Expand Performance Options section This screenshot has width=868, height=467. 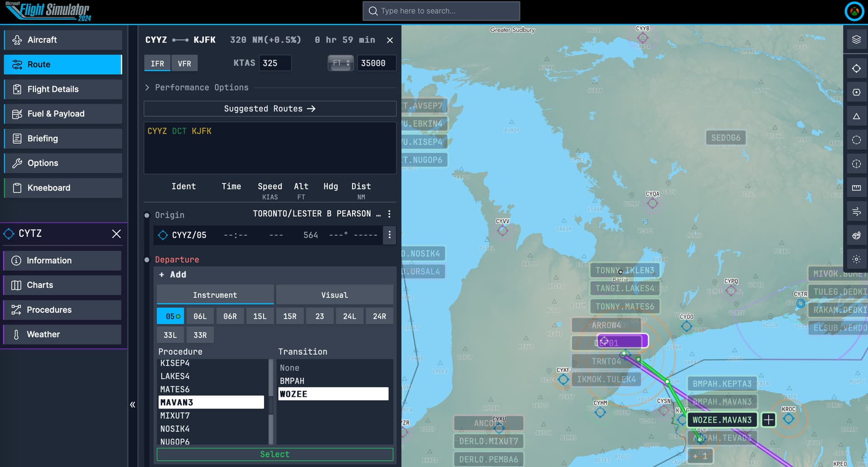pos(197,87)
